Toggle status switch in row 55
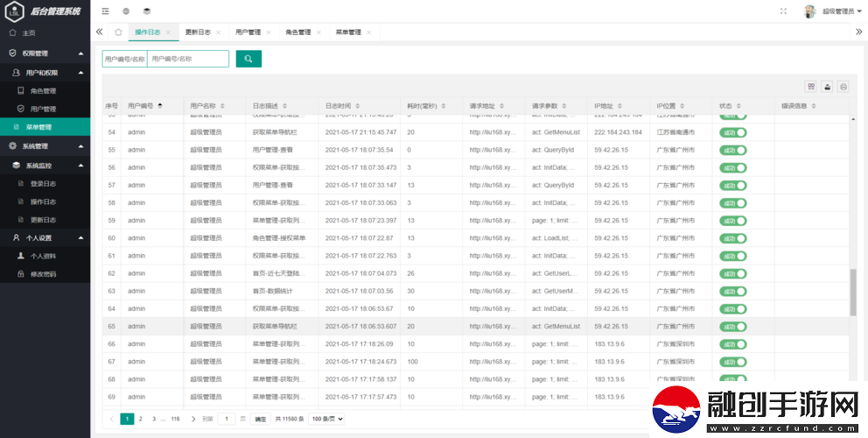The height and width of the screenshot is (438, 868). [x=733, y=151]
